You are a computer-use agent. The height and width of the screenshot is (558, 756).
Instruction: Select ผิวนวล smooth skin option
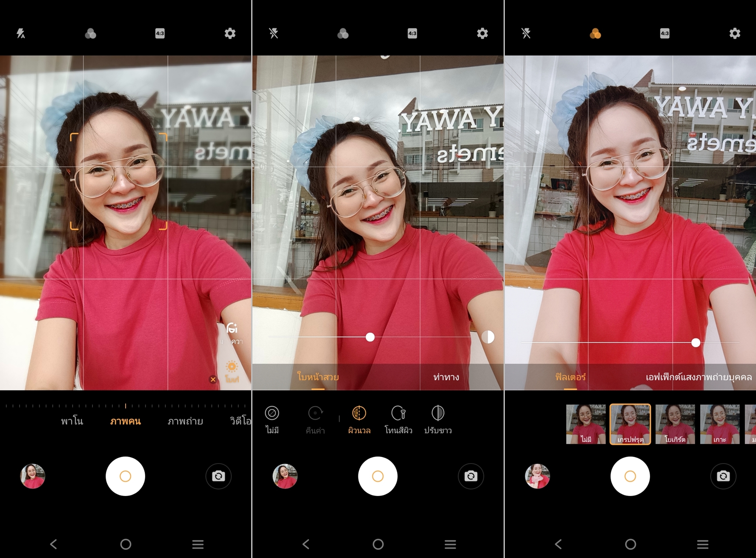pyautogui.click(x=359, y=420)
